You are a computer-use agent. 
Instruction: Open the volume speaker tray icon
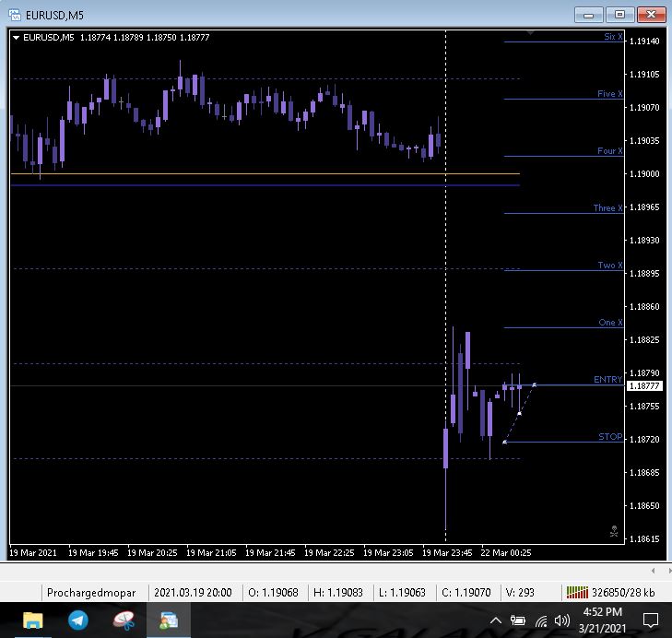pos(562,620)
